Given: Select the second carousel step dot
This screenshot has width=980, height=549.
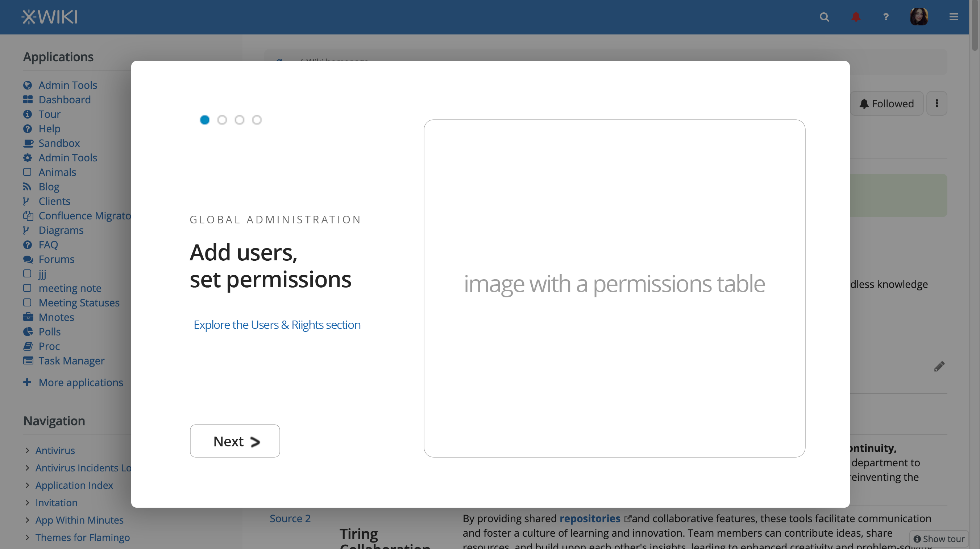Looking at the screenshot, I should 222,120.
